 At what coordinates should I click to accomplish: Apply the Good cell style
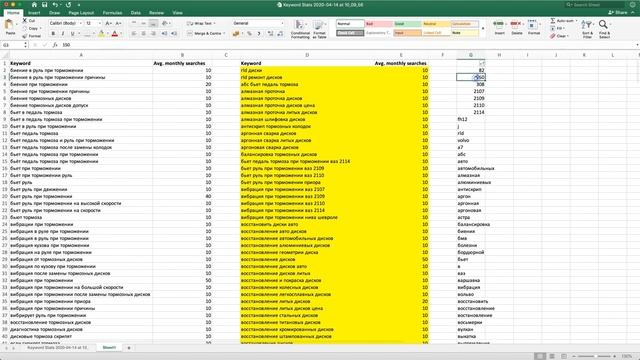tap(407, 24)
